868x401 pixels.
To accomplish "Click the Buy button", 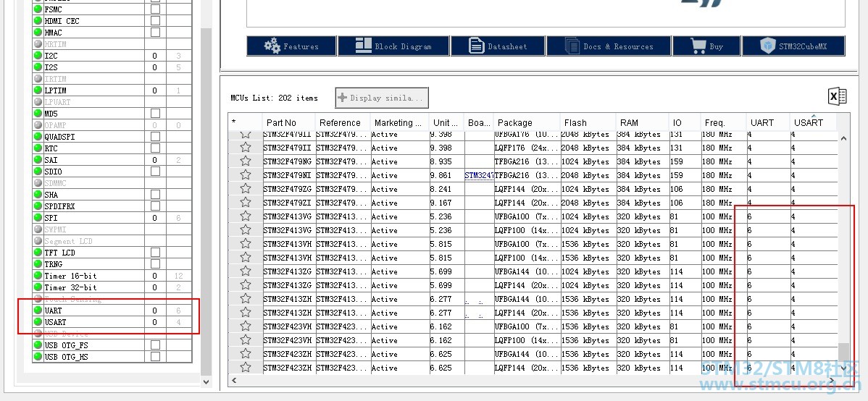I will pyautogui.click(x=706, y=46).
